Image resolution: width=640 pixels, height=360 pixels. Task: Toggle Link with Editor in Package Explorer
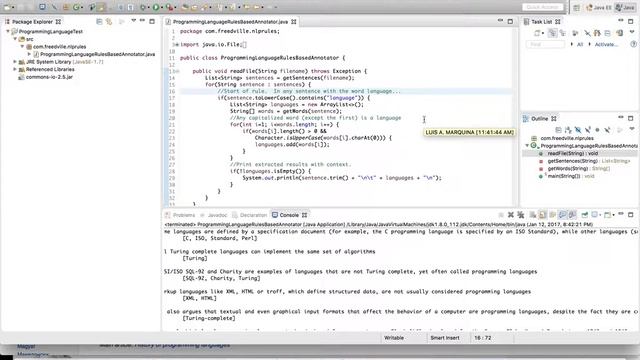click(109, 22)
